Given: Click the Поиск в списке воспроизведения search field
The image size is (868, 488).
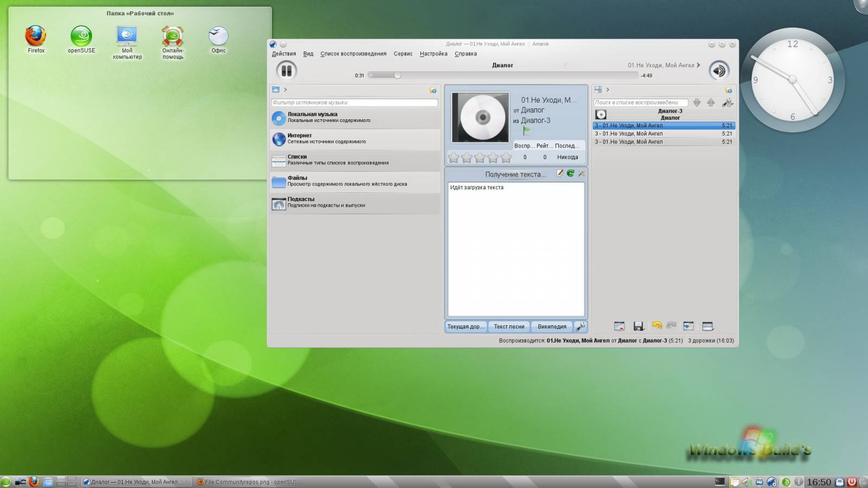Looking at the screenshot, I should (x=641, y=102).
